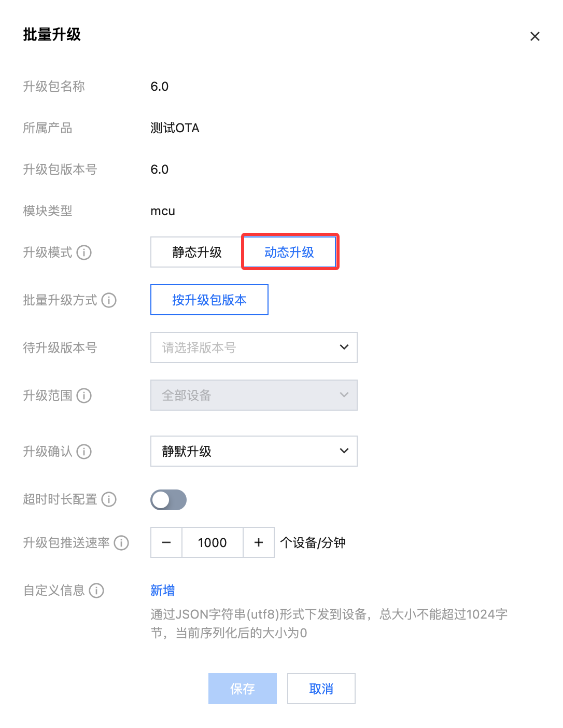The width and height of the screenshot is (563, 728).
Task: Increase push rate with plus button
Action: tap(259, 542)
